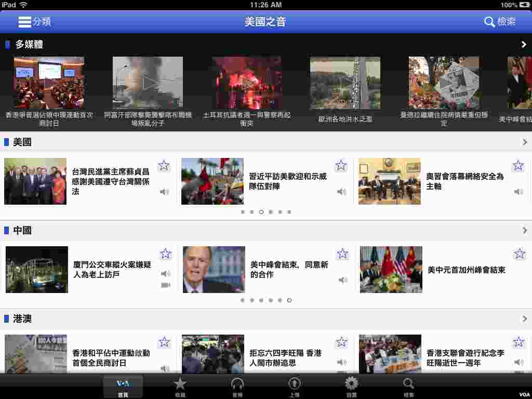The width and height of the screenshot is (532, 399).
Task: Star the 美中元首加州峰會結束 article
Action: tap(520, 254)
